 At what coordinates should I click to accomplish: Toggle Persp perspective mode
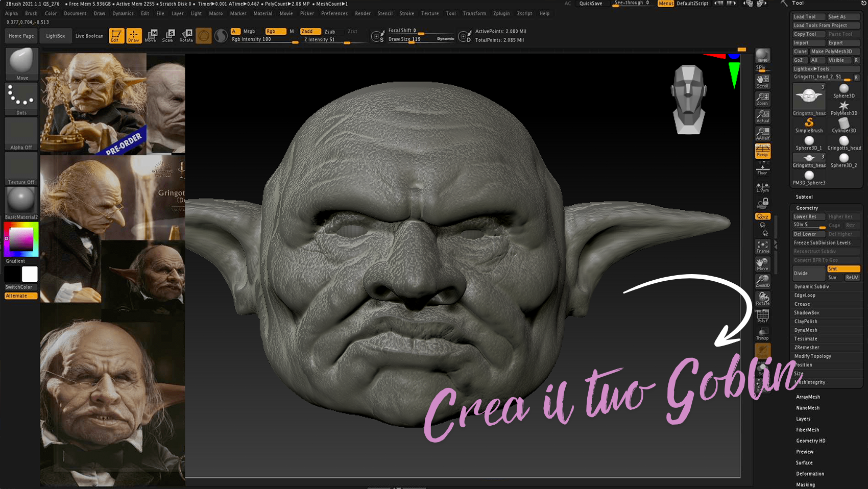click(762, 151)
